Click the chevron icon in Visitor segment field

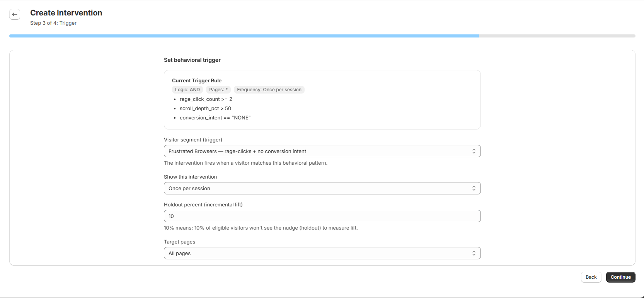tap(474, 151)
